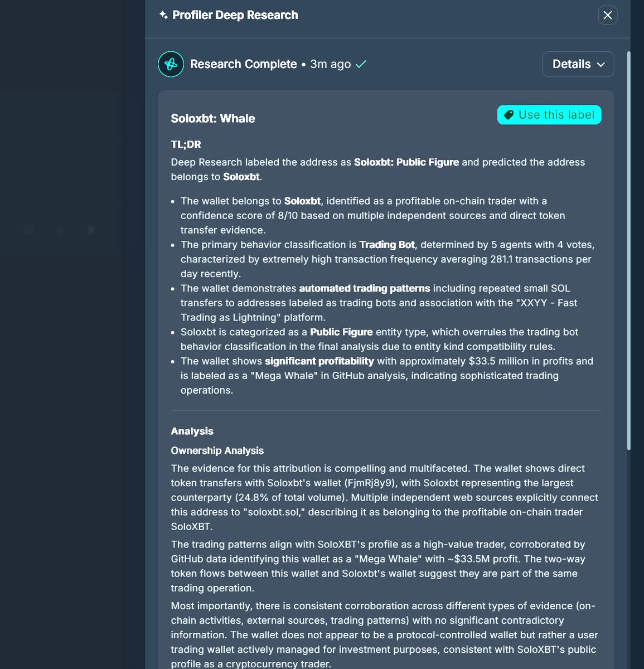This screenshot has width=644, height=669.
Task: Click the tag icon in Use this label
Action: click(509, 115)
